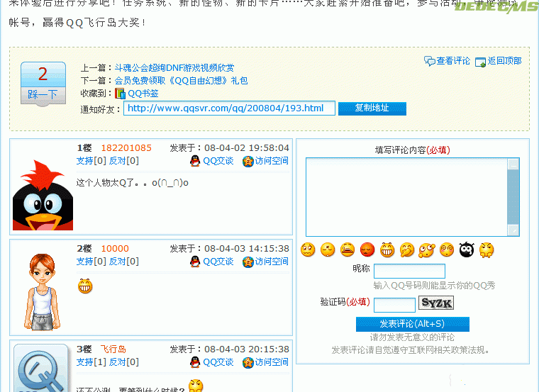Insert the black spiky monster emoticon
This screenshot has width=539, height=392.
pyautogui.click(x=467, y=250)
